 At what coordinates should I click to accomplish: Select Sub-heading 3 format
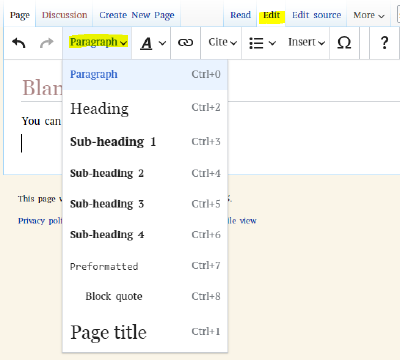(x=145, y=204)
